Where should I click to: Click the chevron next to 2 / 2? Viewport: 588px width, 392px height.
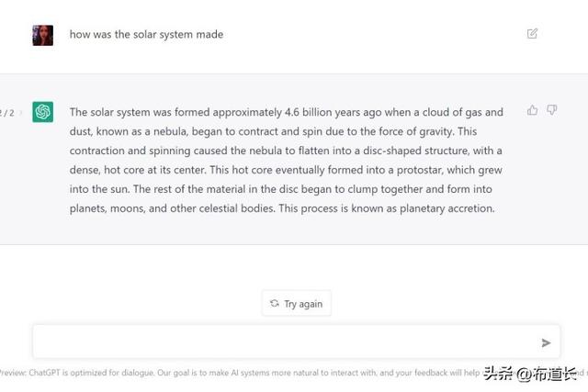click(x=20, y=113)
